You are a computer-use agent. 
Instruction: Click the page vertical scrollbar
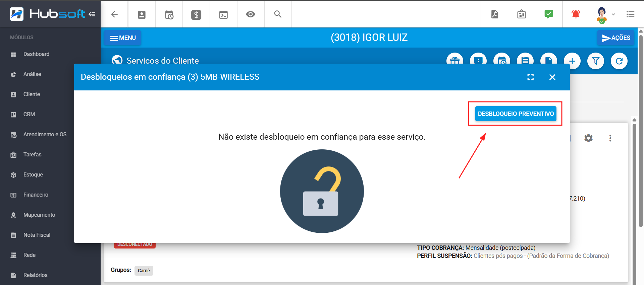point(641,131)
